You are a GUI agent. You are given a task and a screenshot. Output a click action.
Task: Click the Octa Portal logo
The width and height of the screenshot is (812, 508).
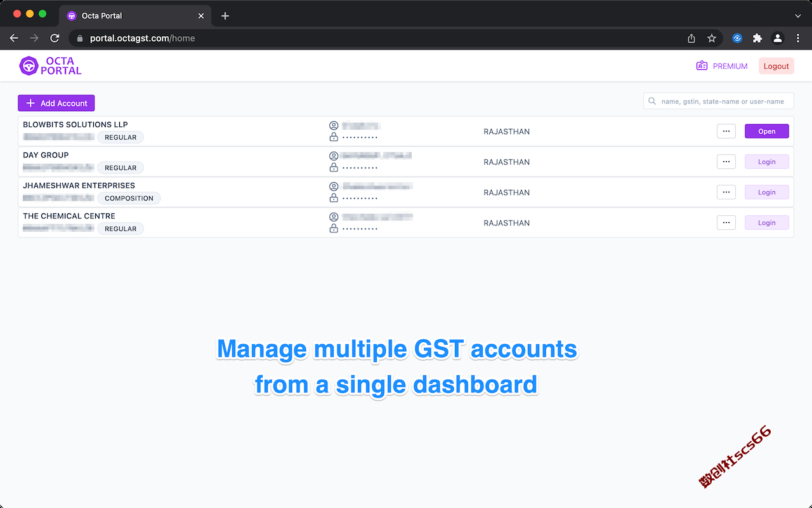(x=51, y=66)
